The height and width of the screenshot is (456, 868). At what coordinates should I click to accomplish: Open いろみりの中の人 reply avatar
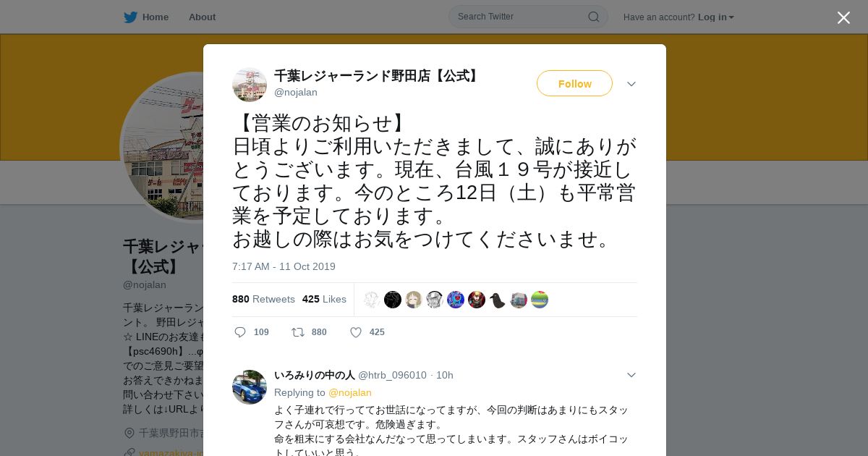250,387
